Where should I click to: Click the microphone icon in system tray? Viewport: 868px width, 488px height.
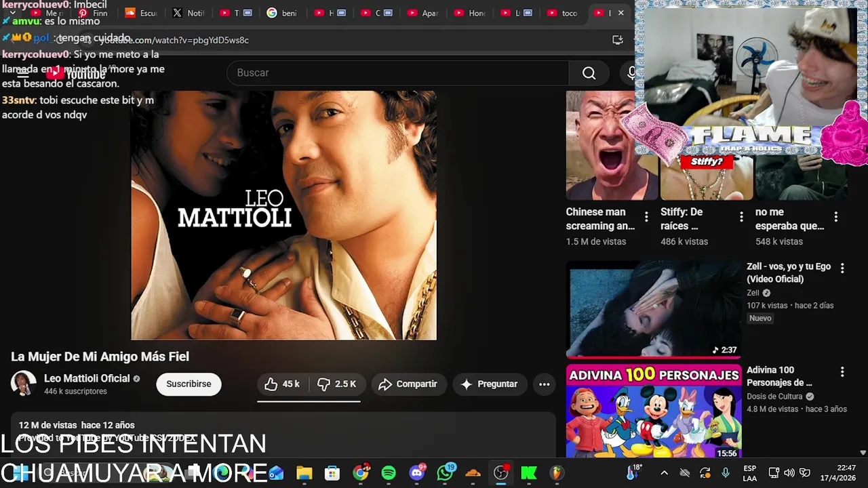pos(726,473)
